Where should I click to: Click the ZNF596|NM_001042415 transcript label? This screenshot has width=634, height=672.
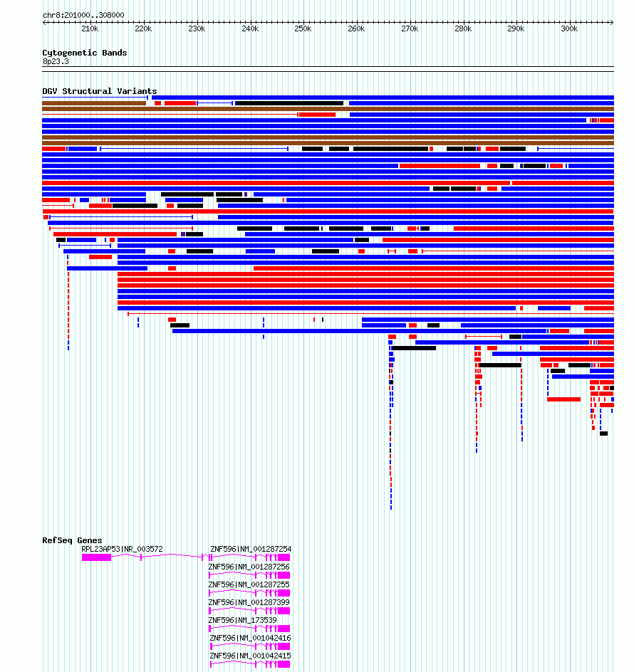coord(250,656)
